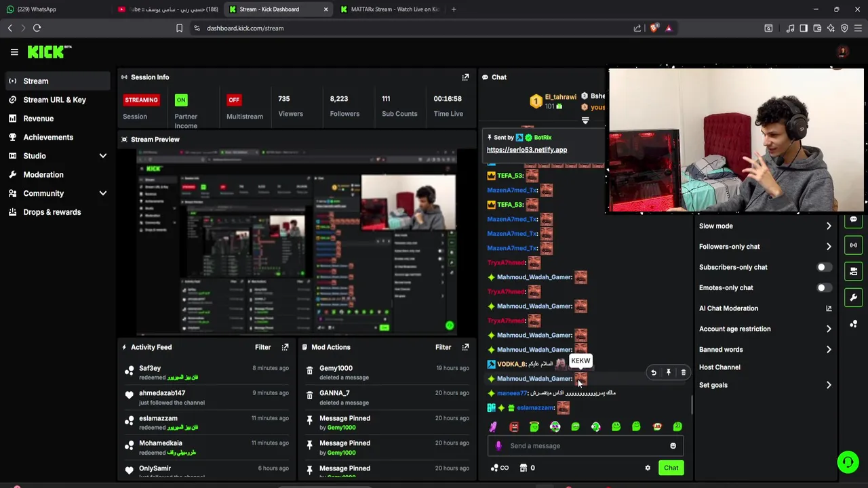The image size is (868, 488).
Task: Toggle the Multistream OFF badge
Action: tap(234, 100)
